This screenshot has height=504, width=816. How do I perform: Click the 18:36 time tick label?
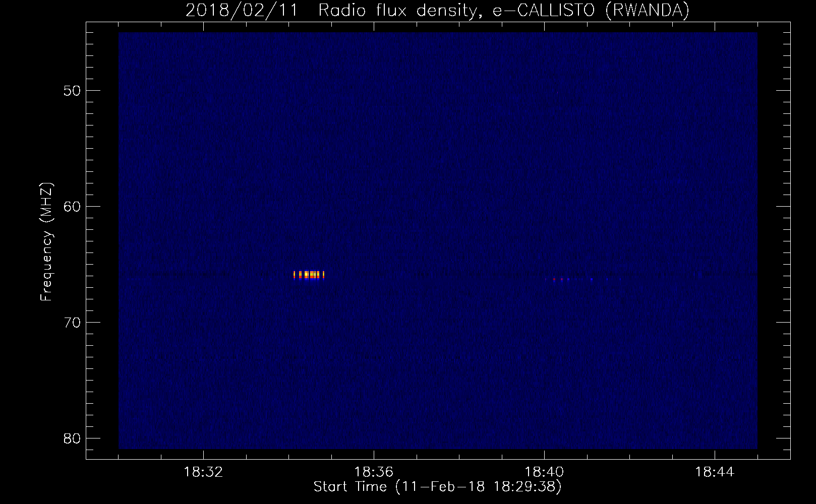[374, 472]
